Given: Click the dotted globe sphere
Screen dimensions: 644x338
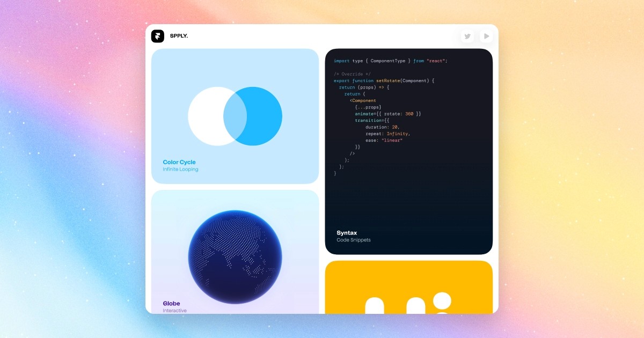Looking at the screenshot, I should coord(235,257).
